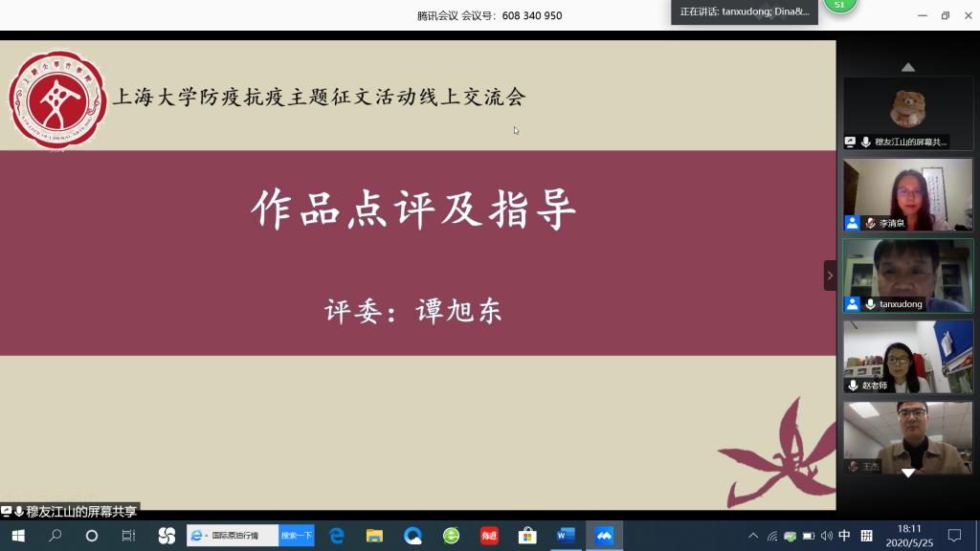Open File Explorer in the taskbar
The height and width of the screenshot is (551, 980).
tap(374, 536)
